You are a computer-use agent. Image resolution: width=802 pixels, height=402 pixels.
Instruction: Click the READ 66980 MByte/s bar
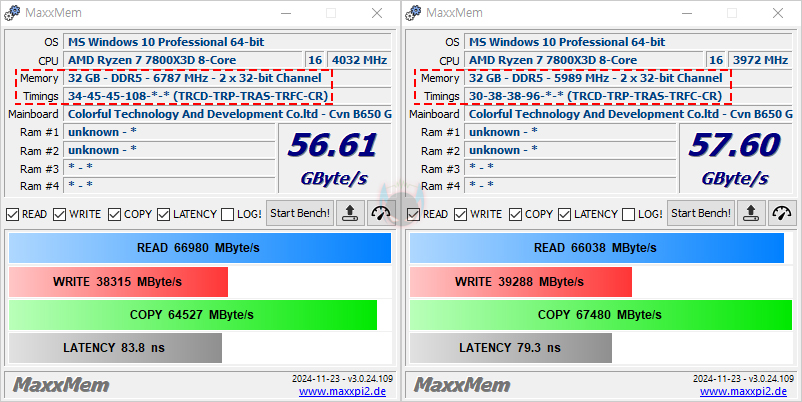point(200,248)
